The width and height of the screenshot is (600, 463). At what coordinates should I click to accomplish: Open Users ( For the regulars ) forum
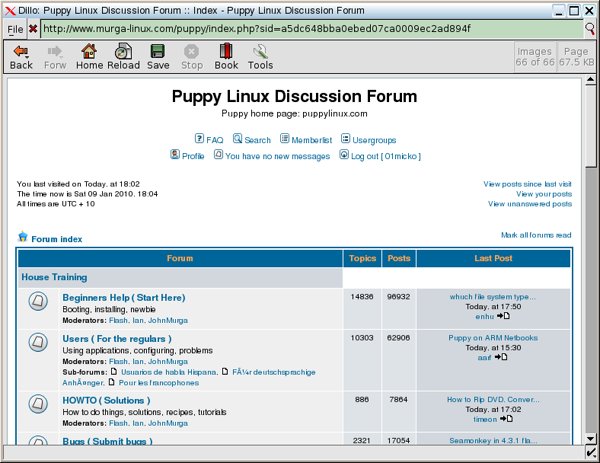coord(117,339)
